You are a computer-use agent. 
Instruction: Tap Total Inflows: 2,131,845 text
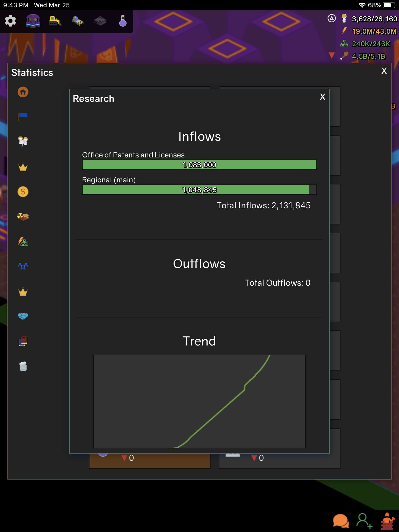[263, 205]
